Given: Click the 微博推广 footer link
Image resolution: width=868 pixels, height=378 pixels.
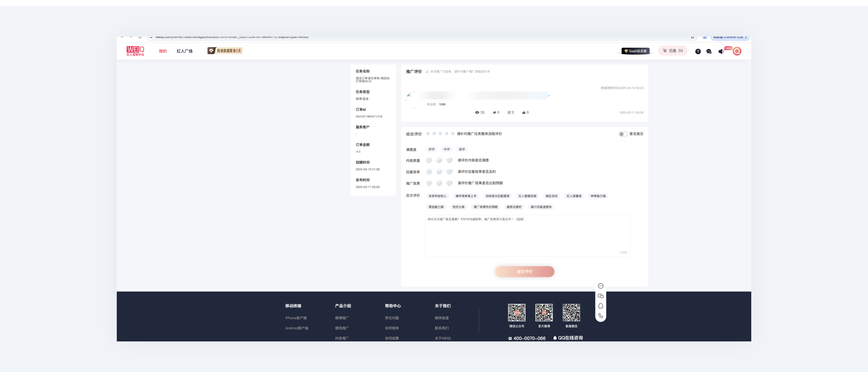Looking at the screenshot, I should (x=342, y=318).
